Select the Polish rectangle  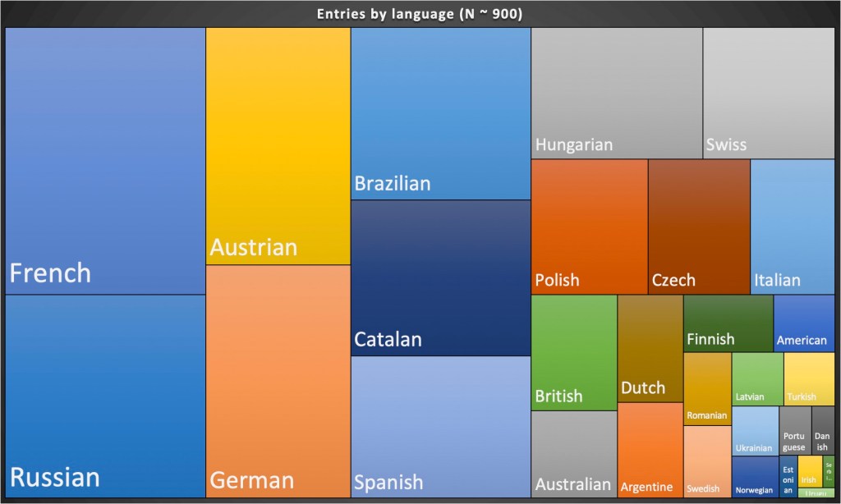[x=589, y=227]
